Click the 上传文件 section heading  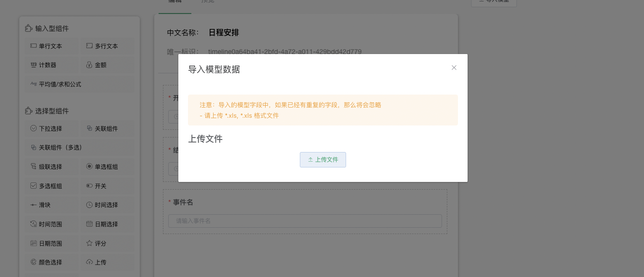click(x=205, y=139)
